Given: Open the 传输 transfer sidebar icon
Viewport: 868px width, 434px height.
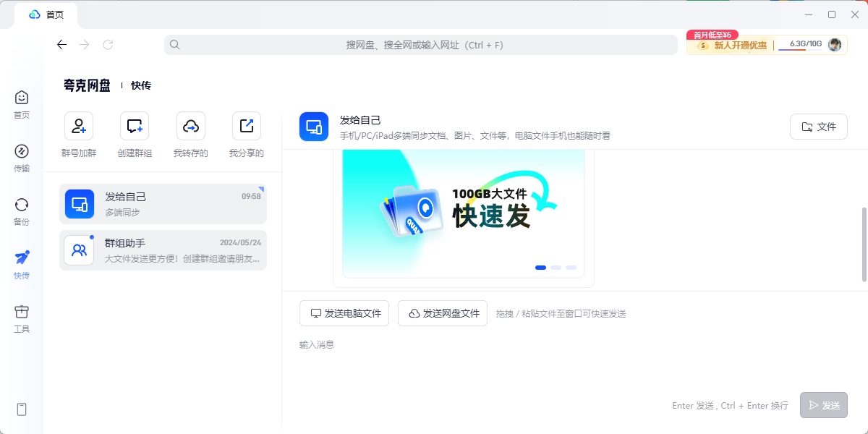Looking at the screenshot, I should pyautogui.click(x=22, y=151).
